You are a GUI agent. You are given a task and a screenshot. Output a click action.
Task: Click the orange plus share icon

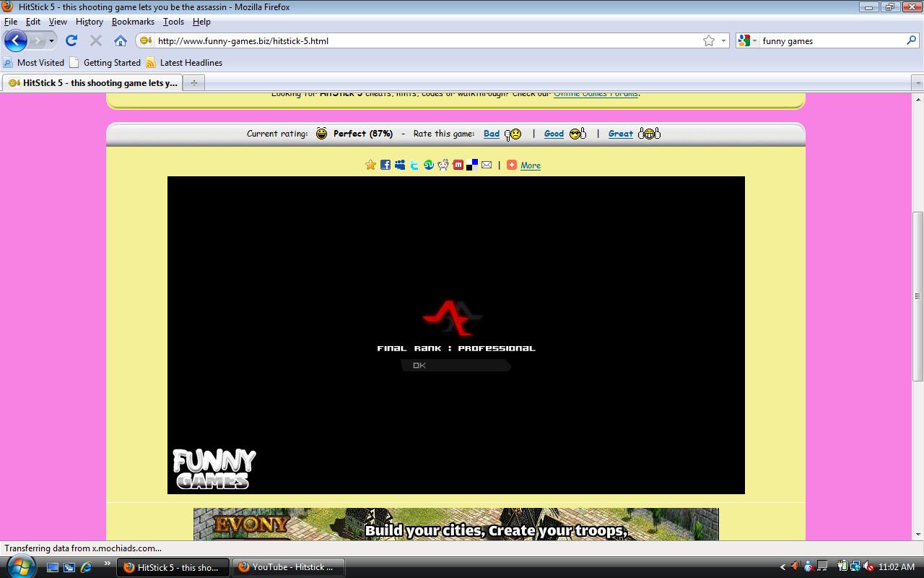pos(512,165)
